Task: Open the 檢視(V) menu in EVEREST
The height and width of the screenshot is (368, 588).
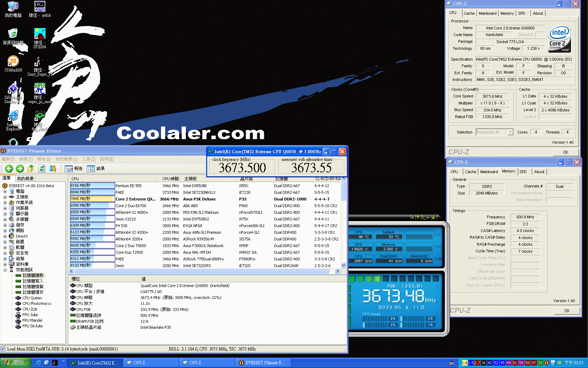Action: (26, 159)
